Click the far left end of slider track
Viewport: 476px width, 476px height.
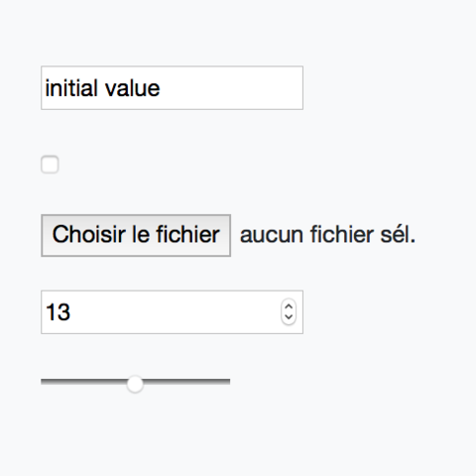tap(43, 382)
